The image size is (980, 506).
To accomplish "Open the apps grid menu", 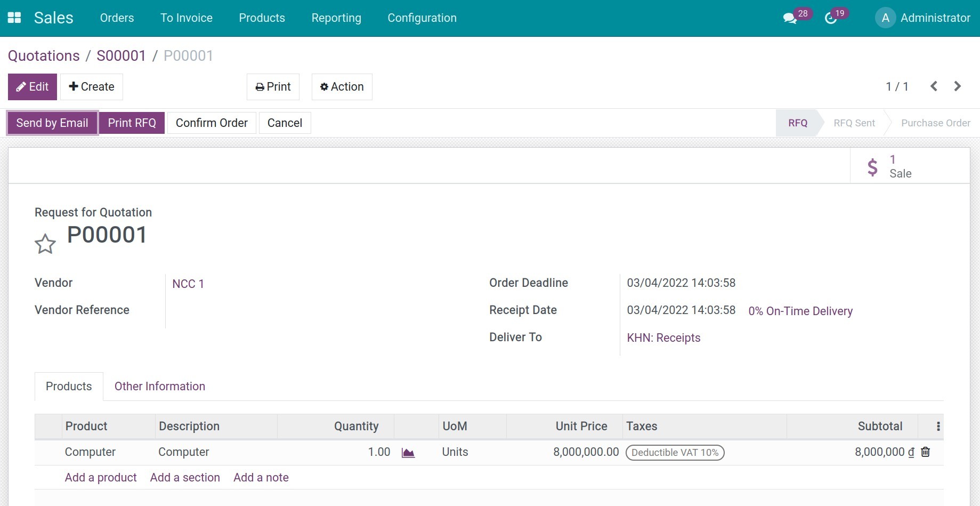I will click(x=14, y=17).
